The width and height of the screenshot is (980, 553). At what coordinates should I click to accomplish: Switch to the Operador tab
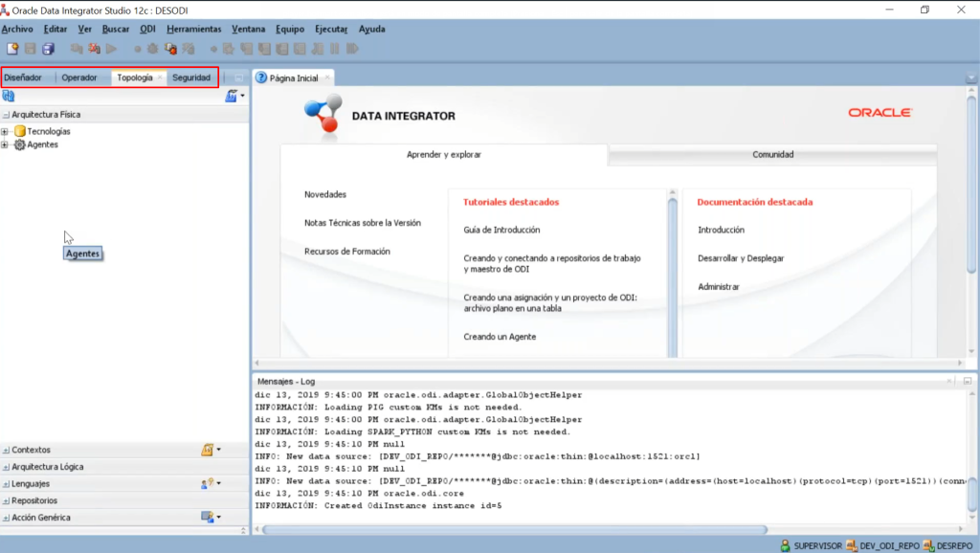click(x=79, y=77)
